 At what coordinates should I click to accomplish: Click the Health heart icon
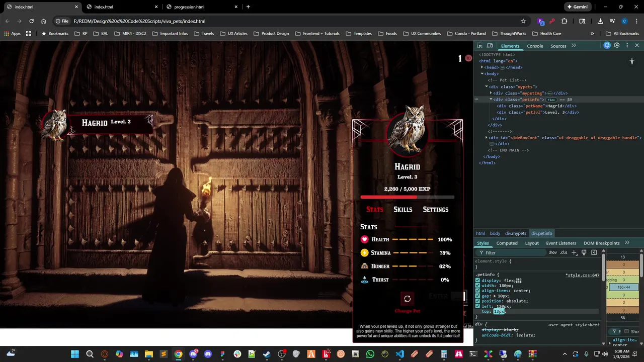click(x=365, y=239)
